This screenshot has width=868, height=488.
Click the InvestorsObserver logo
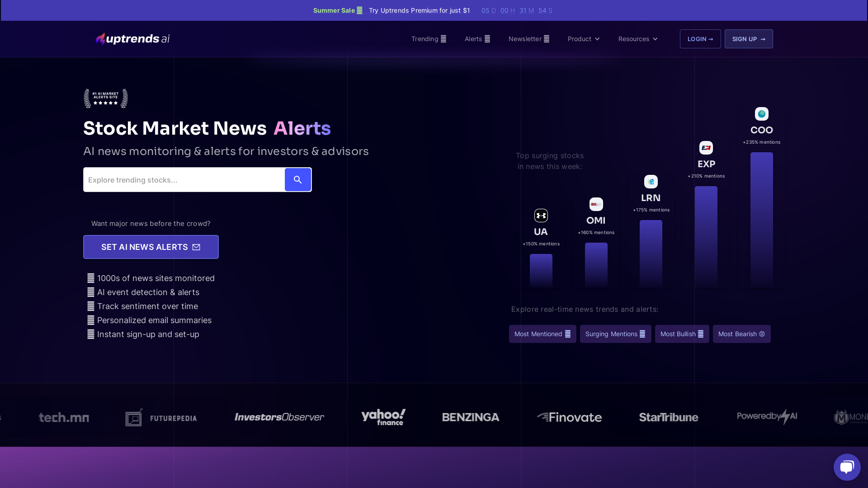click(279, 417)
